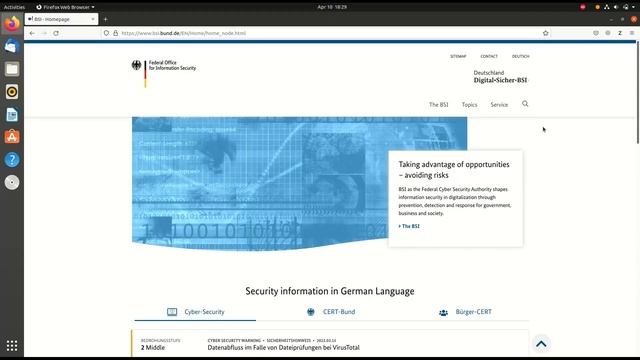Click the network icon in the top bar
The width and height of the screenshot is (640, 360).
point(607,7)
